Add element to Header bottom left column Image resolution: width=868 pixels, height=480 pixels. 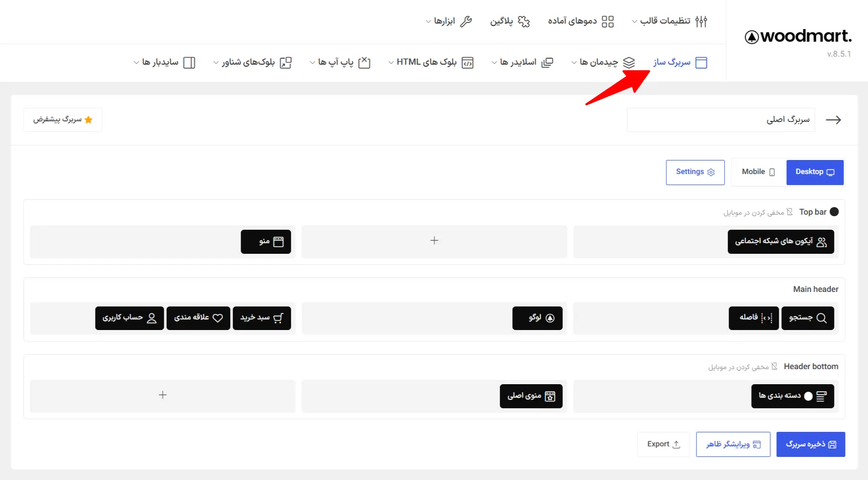163,395
